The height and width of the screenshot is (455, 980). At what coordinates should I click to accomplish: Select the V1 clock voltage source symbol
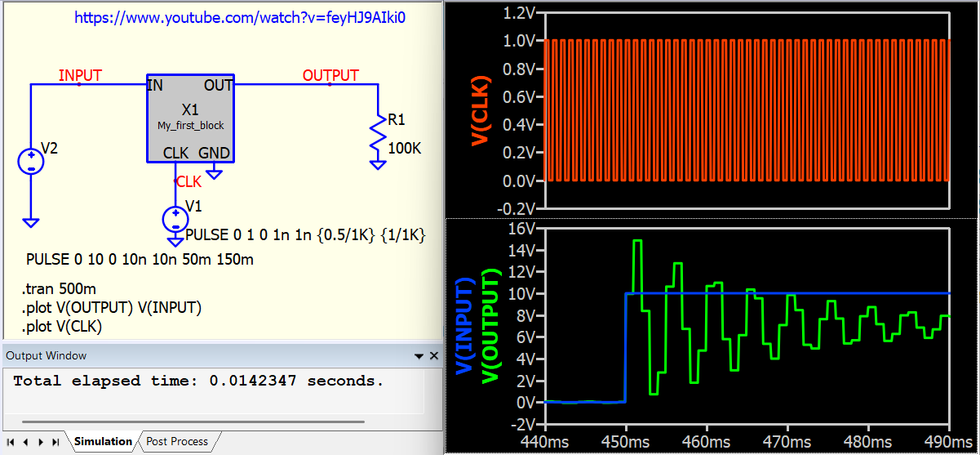(x=175, y=218)
